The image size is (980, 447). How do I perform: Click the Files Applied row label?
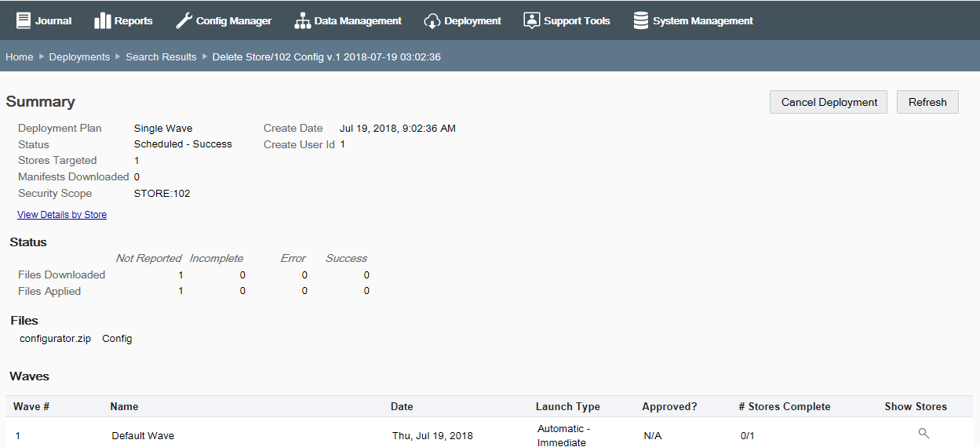coord(49,291)
